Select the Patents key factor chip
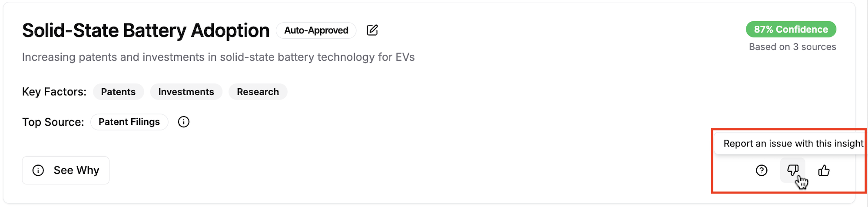The width and height of the screenshot is (868, 207). (x=118, y=92)
